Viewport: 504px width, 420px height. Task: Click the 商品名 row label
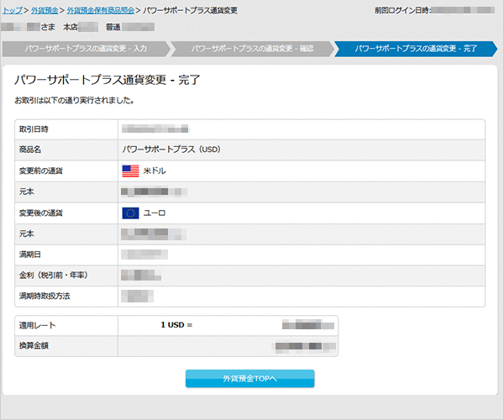point(31,150)
